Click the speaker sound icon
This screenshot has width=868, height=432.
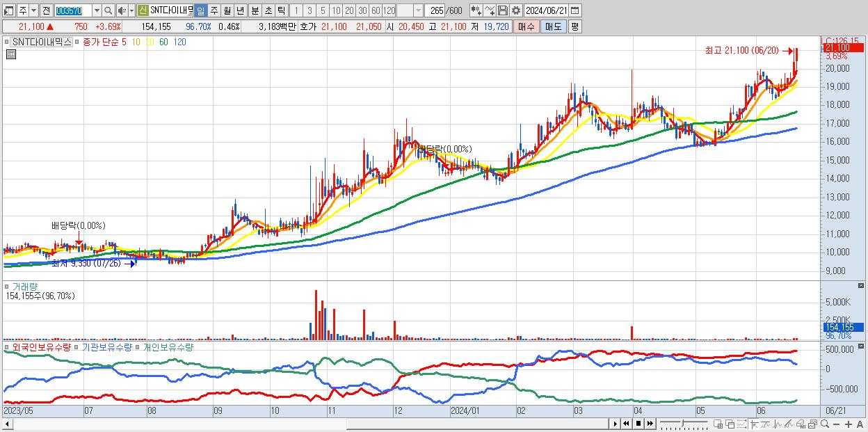tap(122, 10)
